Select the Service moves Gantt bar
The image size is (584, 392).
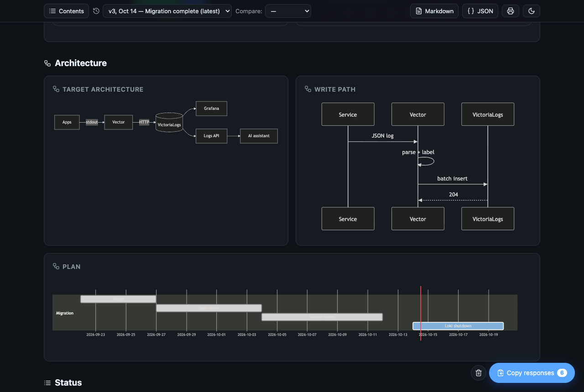[322, 317]
